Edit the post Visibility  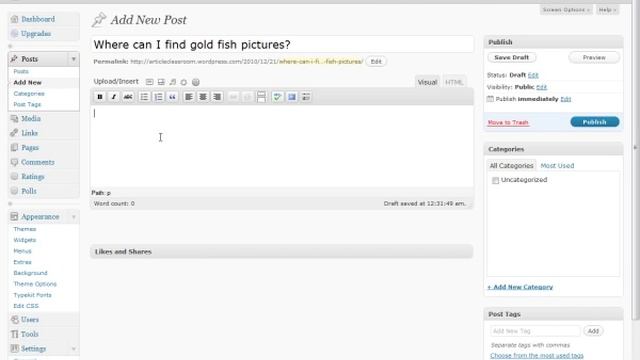[x=542, y=87]
